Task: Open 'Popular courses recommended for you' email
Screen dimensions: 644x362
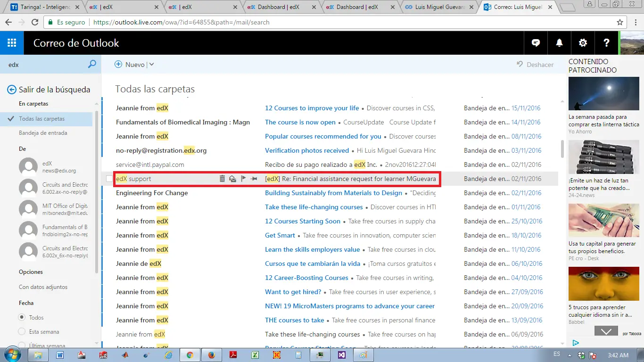Action: tap(323, 136)
